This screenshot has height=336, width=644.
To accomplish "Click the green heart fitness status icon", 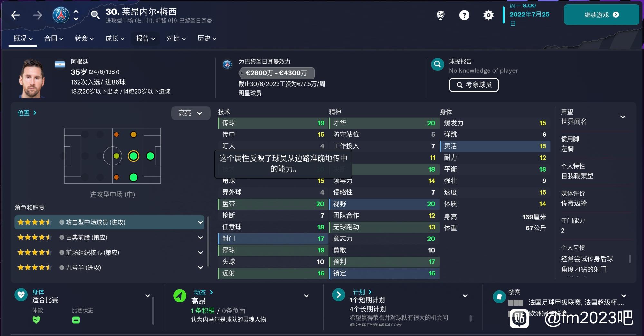I will point(36,320).
